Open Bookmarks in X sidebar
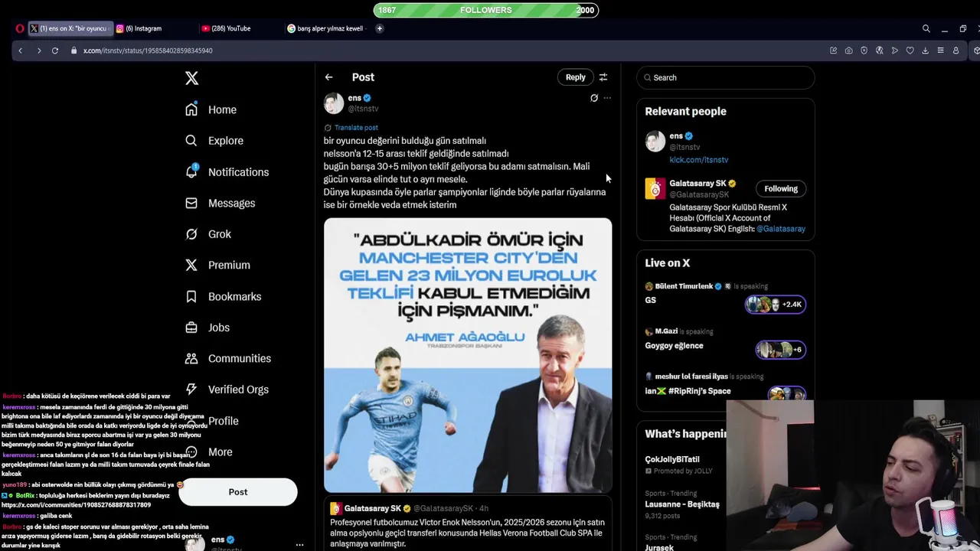980x551 pixels. 224,296
